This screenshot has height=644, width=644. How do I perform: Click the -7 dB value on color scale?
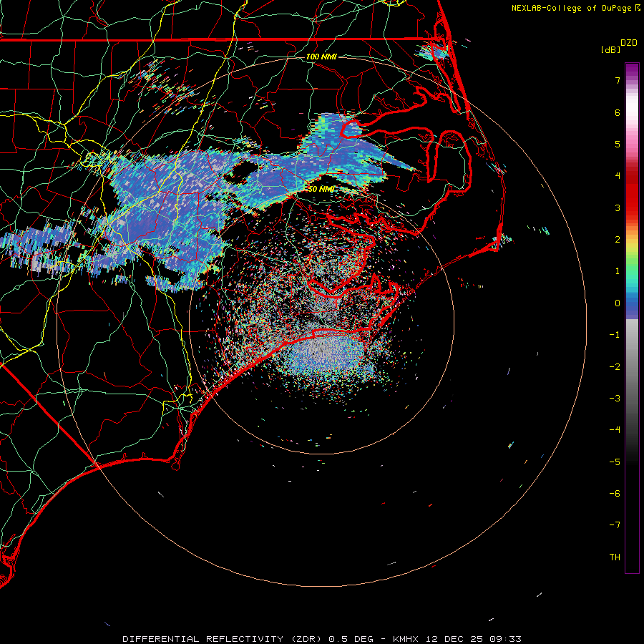click(x=615, y=525)
